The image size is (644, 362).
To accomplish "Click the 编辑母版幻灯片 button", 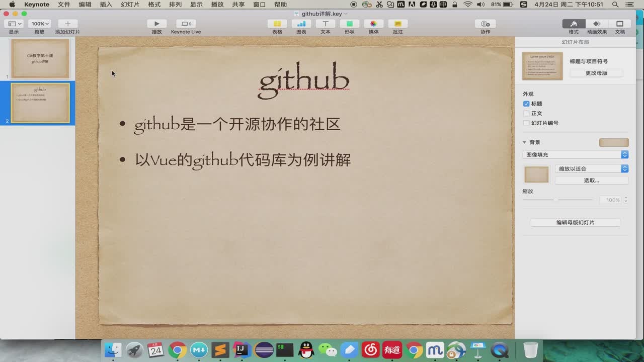I will pos(575,222).
